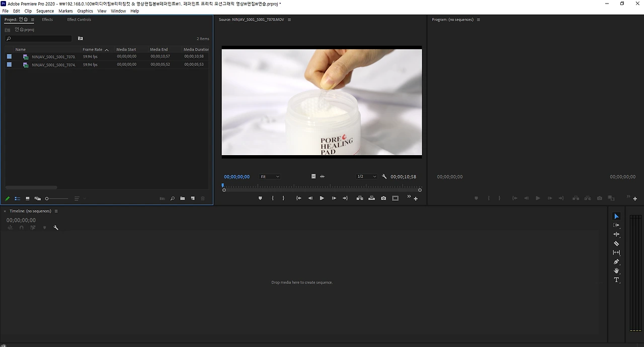Mark Out point in Source monitor
This screenshot has height=347, width=644.
(283, 198)
